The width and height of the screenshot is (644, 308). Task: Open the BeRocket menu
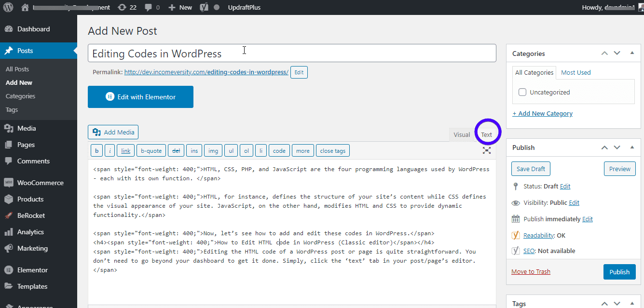click(39, 215)
